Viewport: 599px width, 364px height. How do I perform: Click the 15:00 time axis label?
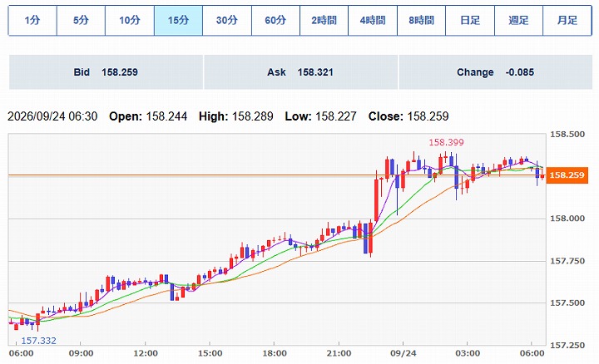pyautogui.click(x=210, y=353)
